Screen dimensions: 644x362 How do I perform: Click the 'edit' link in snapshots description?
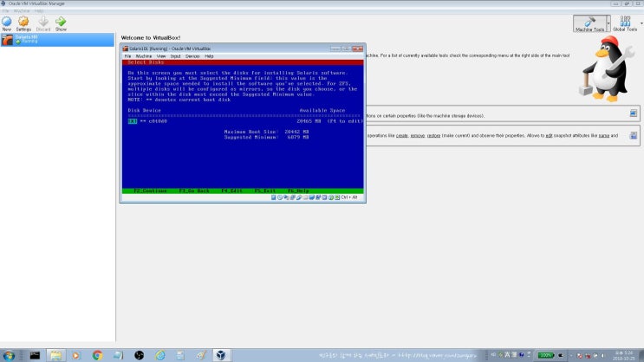click(549, 135)
